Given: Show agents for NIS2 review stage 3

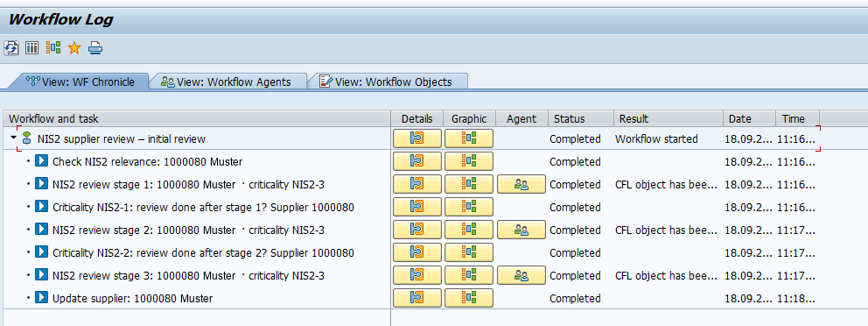Looking at the screenshot, I should click(x=521, y=275).
